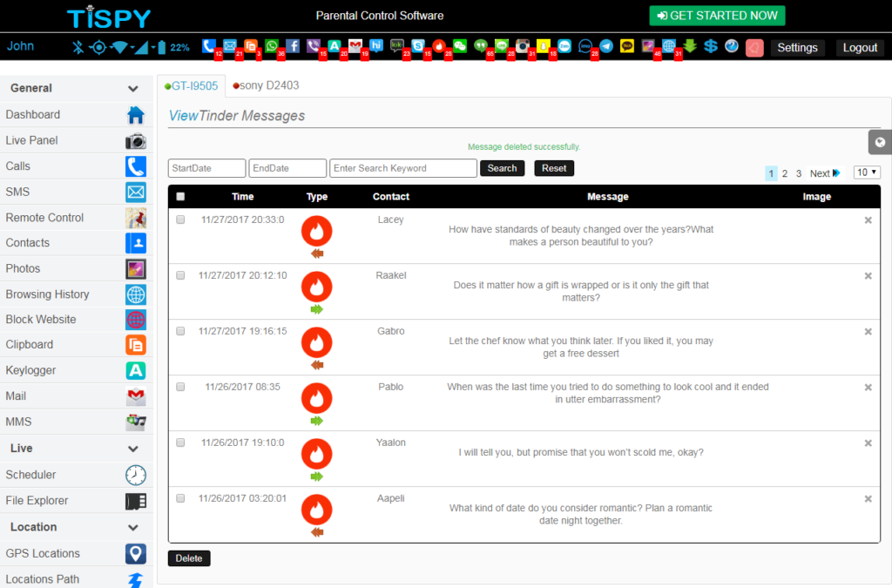Open LINE icon in top toolbar
The height and width of the screenshot is (588, 892).
click(x=502, y=46)
